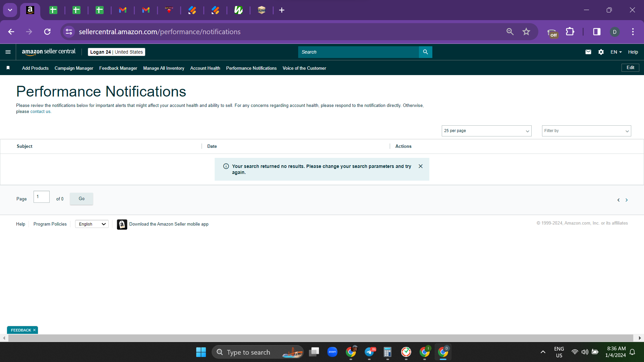Open Voice of the Customer
Image resolution: width=644 pixels, height=362 pixels.
pyautogui.click(x=304, y=68)
